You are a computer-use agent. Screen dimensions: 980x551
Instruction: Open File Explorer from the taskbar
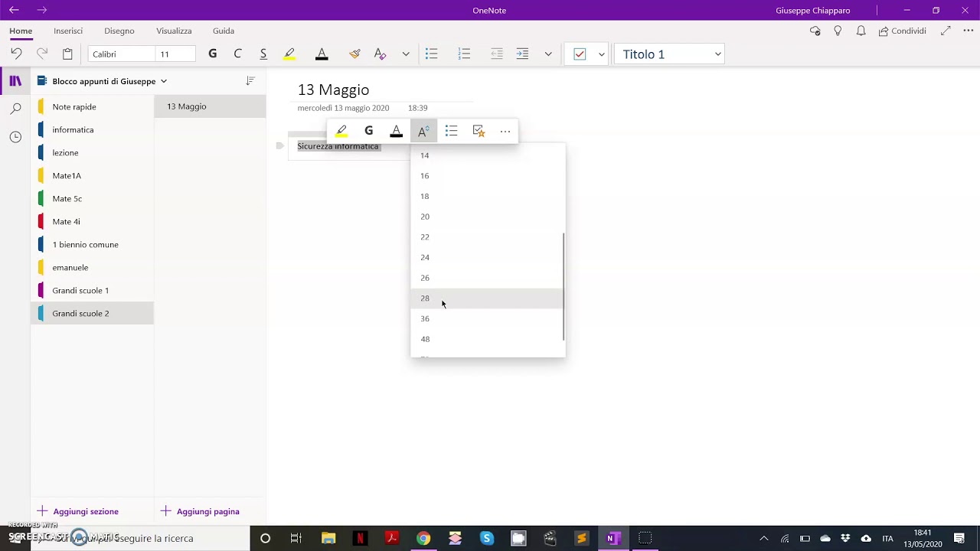(x=328, y=538)
